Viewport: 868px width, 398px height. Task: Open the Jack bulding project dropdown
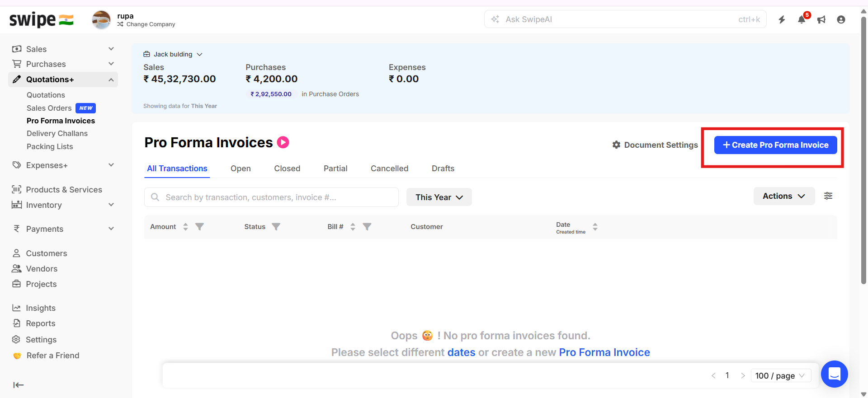173,54
